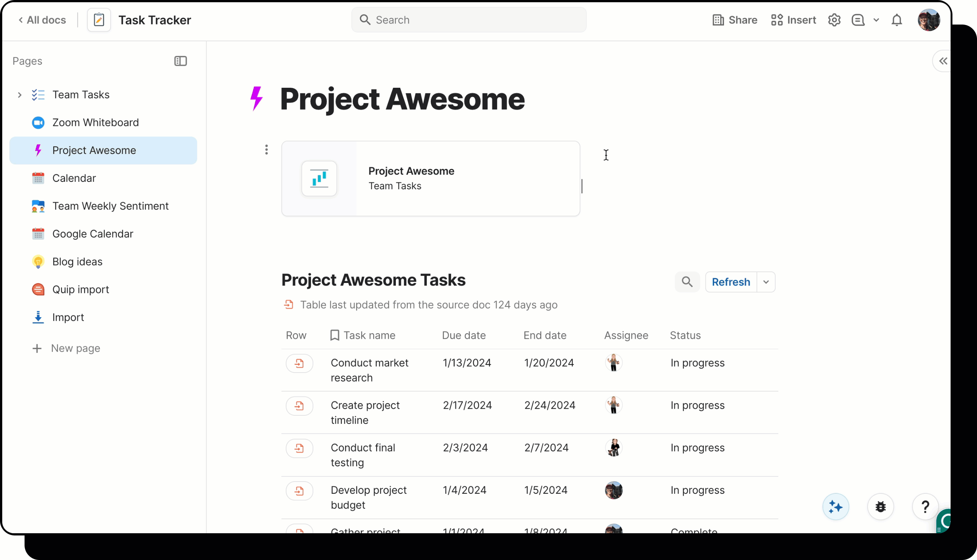977x560 pixels.
Task: Click the Refresh button
Action: pos(730,282)
